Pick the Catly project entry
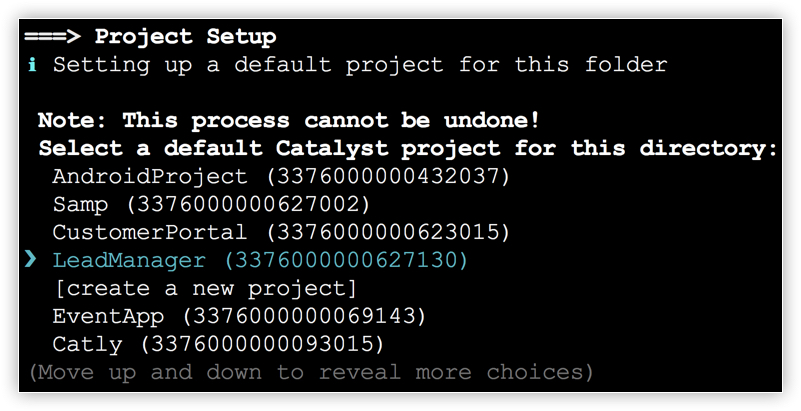Image resolution: width=801 pixels, height=411 pixels. pos(87,345)
